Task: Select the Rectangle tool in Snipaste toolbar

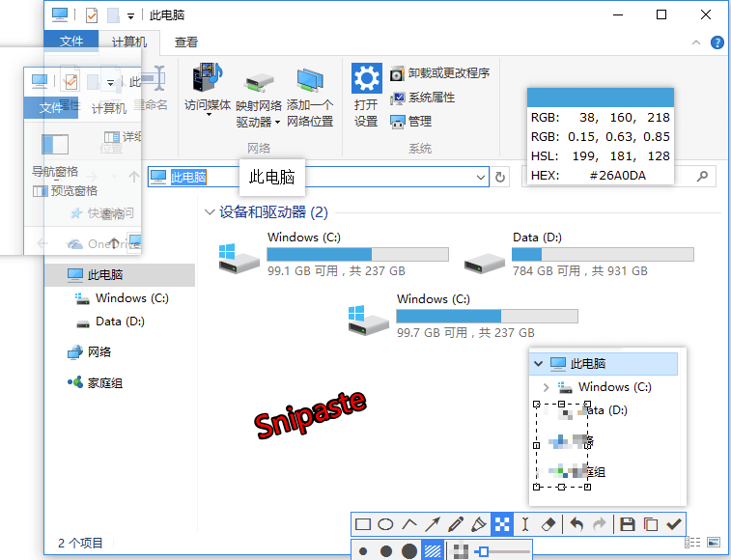Action: 363,524
